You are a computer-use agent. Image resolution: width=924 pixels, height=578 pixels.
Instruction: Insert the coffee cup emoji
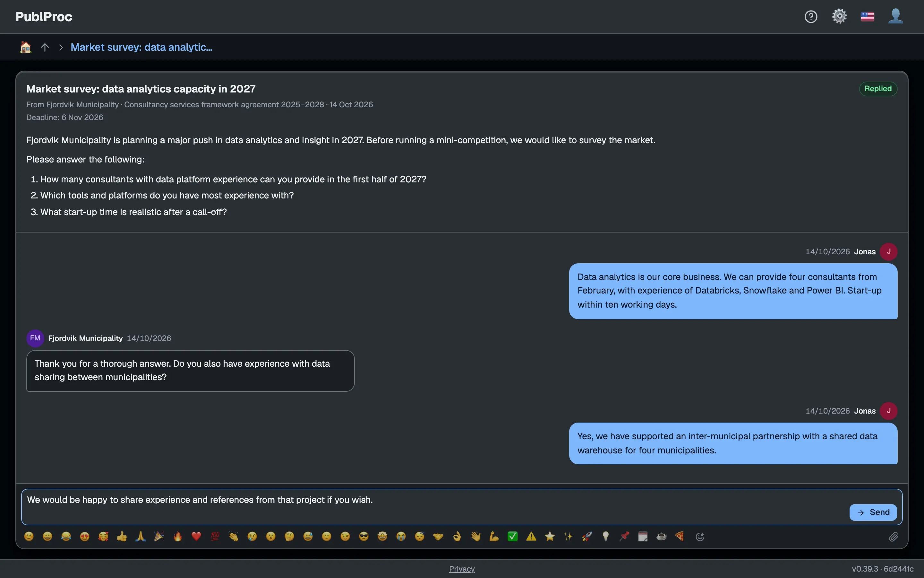[x=662, y=536]
